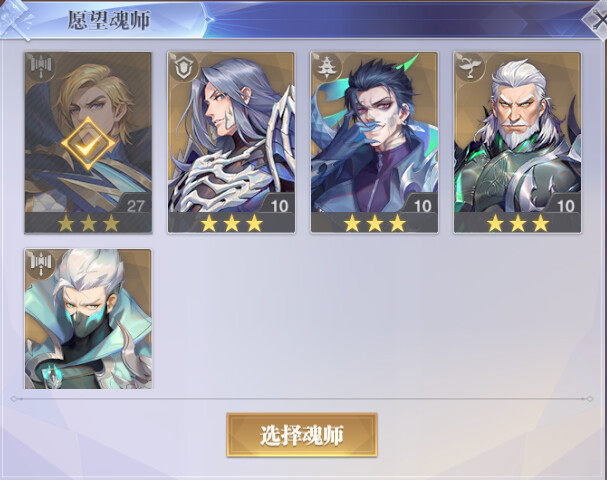Select the white-bearded armored elder card

tap(518, 142)
